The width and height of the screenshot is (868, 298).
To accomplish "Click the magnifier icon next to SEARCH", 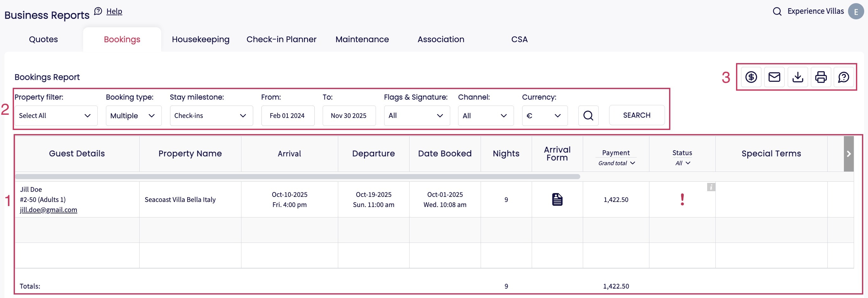I will (x=588, y=115).
